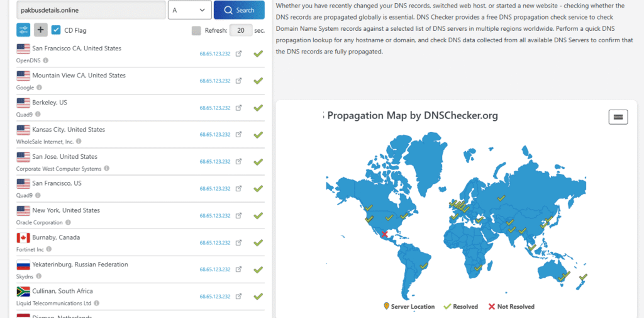Toggle the Not Resolved legend item
This screenshot has width=644, height=318.
[511, 307]
